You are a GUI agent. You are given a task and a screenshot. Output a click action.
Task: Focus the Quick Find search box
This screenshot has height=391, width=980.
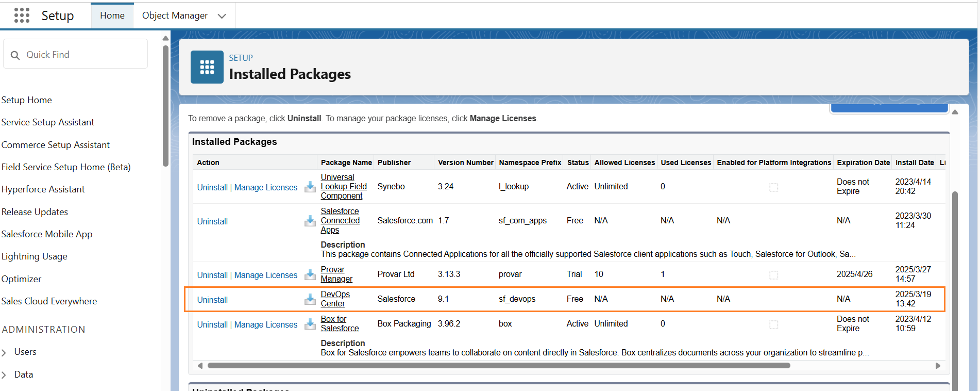(76, 54)
